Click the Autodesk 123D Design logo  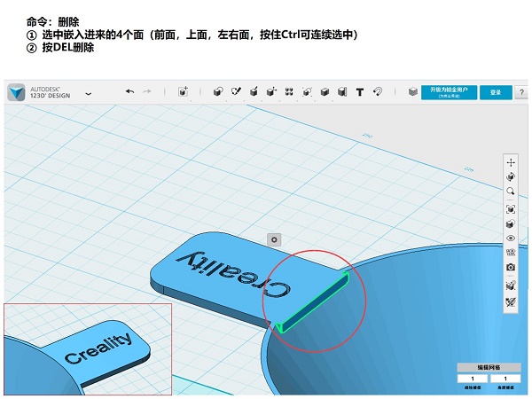pyautogui.click(x=16, y=92)
